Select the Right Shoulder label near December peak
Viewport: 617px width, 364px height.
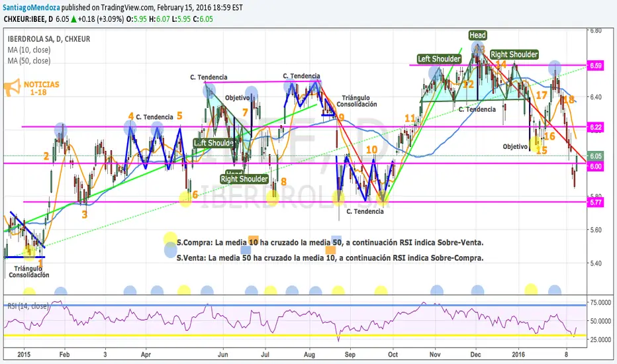click(x=514, y=54)
